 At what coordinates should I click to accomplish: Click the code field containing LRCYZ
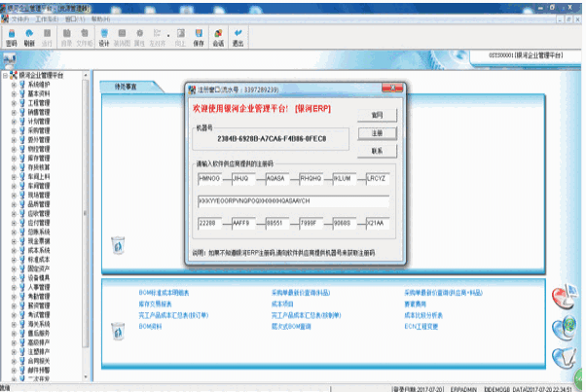coord(378,179)
